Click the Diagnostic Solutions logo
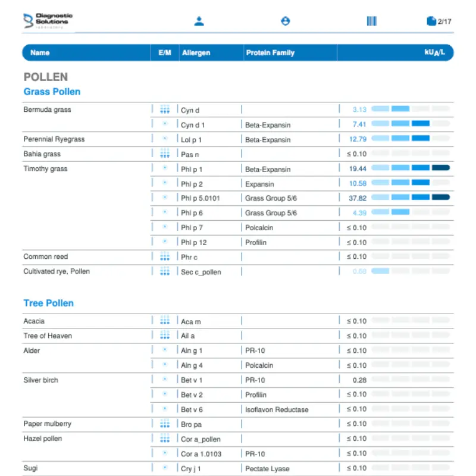 48,21
